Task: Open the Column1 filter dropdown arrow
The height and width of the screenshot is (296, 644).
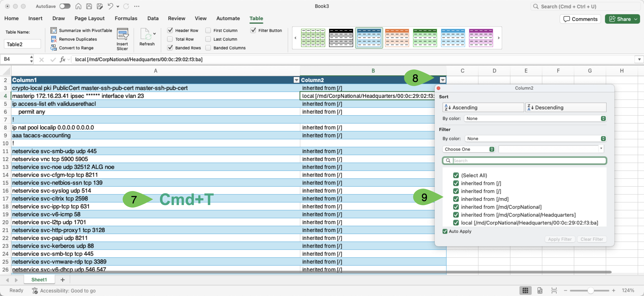Action: (296, 80)
